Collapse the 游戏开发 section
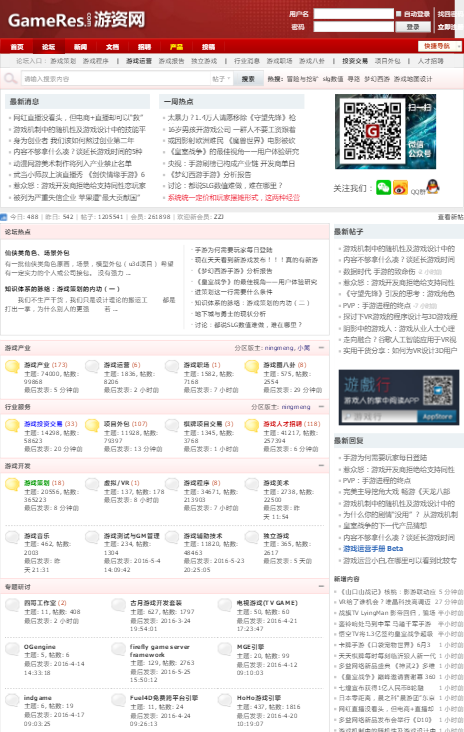464x732 pixels. [321, 466]
